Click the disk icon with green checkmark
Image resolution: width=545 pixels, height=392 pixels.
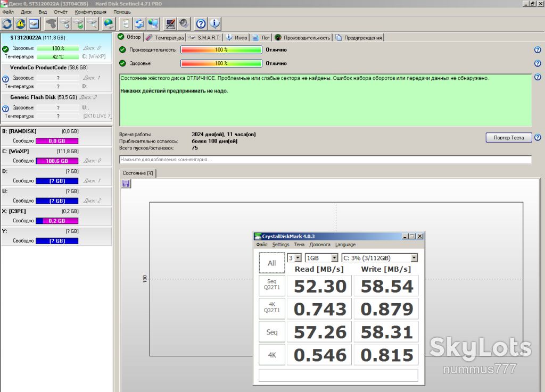coord(79,23)
